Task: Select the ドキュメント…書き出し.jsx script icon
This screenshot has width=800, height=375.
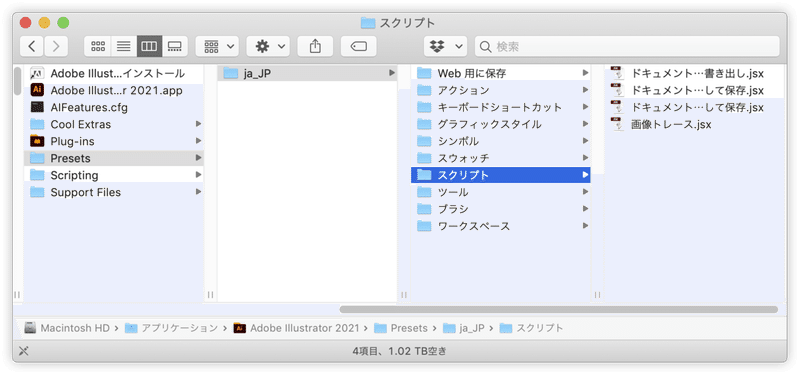Action: point(617,73)
